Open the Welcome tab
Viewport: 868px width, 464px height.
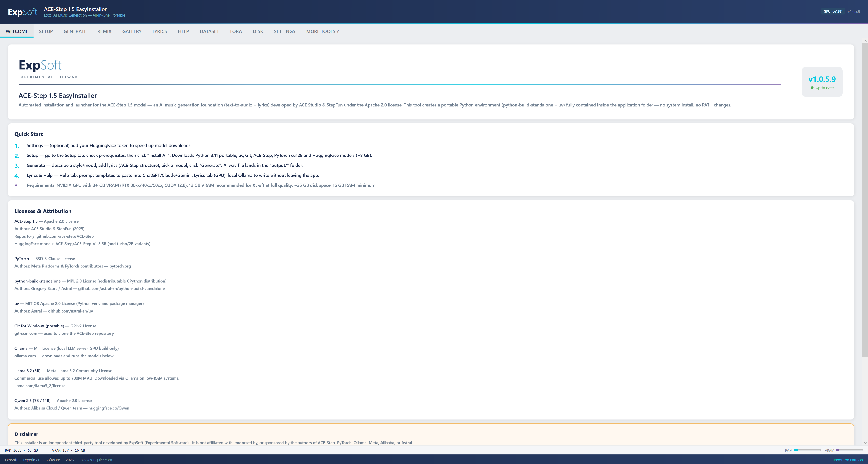click(17, 31)
